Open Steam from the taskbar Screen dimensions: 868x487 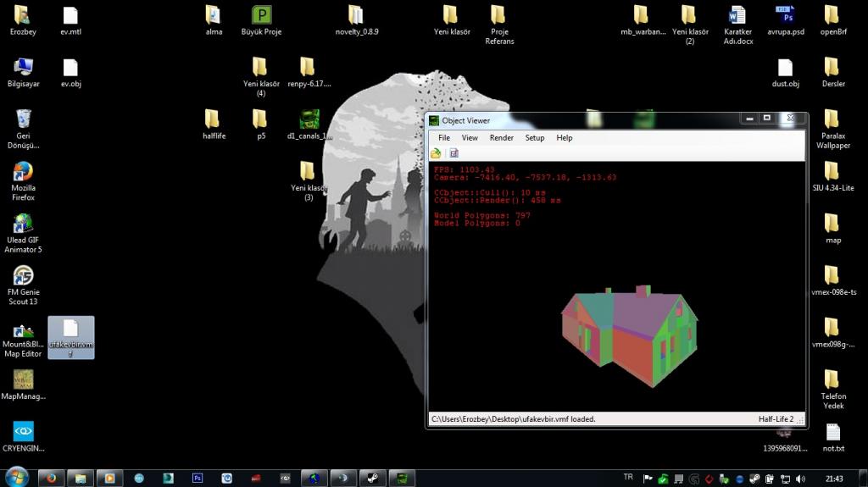coord(373,479)
